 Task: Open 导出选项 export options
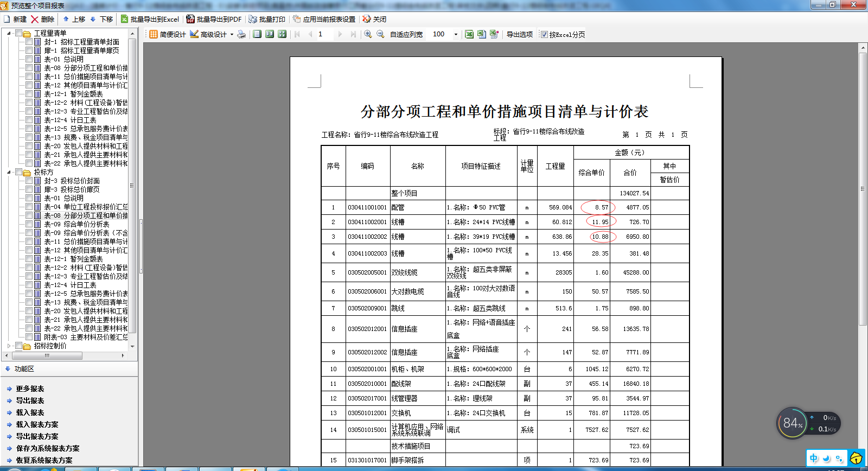520,34
